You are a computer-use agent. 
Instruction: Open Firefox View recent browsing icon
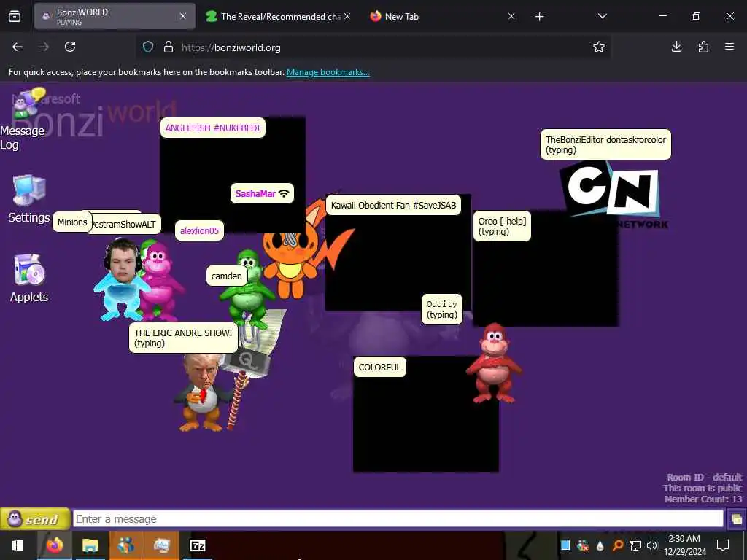(15, 17)
